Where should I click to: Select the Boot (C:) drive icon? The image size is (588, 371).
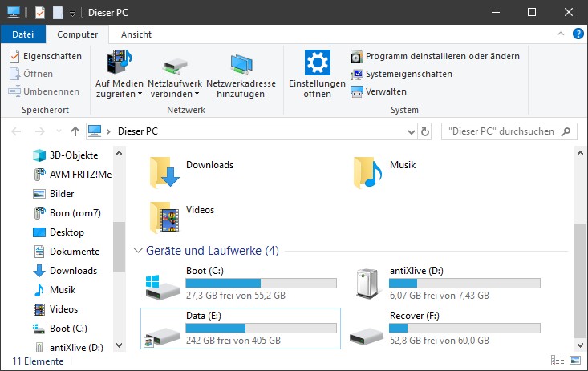click(162, 287)
